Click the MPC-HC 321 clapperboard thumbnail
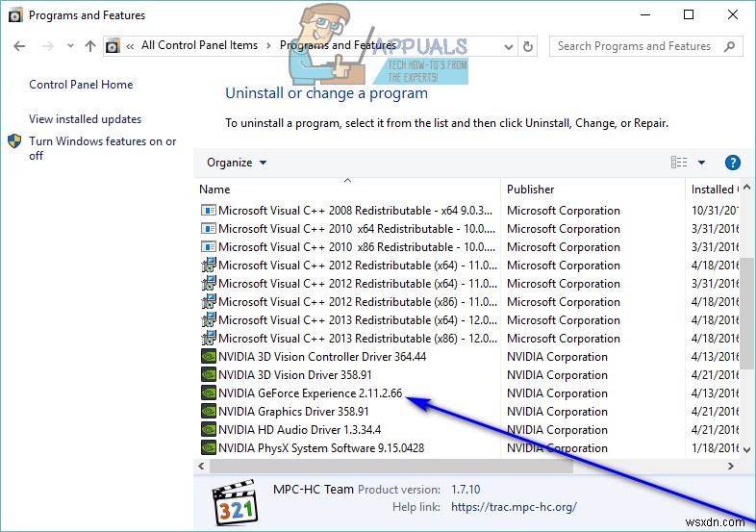The height and width of the screenshot is (532, 756). (x=235, y=502)
